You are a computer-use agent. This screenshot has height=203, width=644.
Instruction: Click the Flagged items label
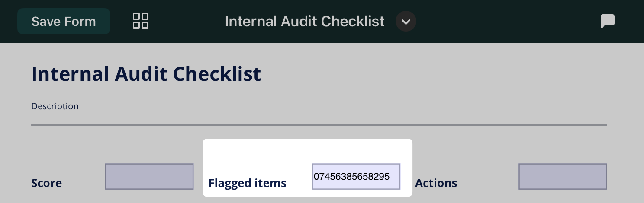pos(248,183)
